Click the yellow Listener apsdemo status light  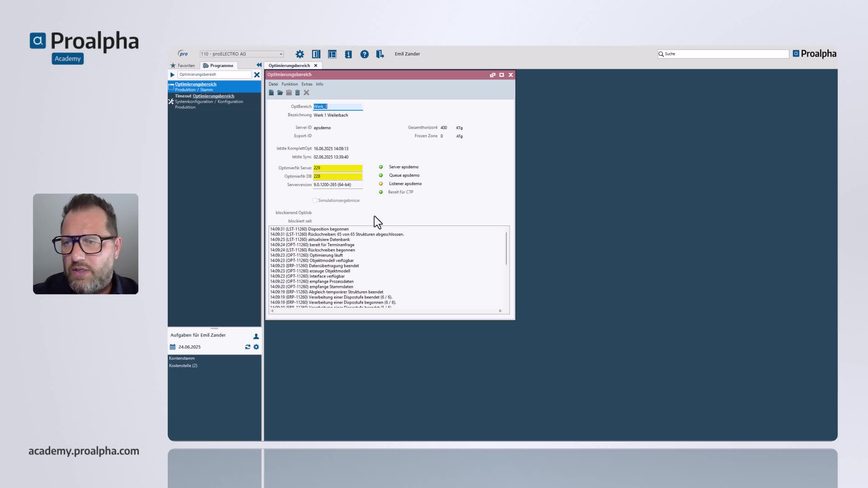(x=381, y=183)
